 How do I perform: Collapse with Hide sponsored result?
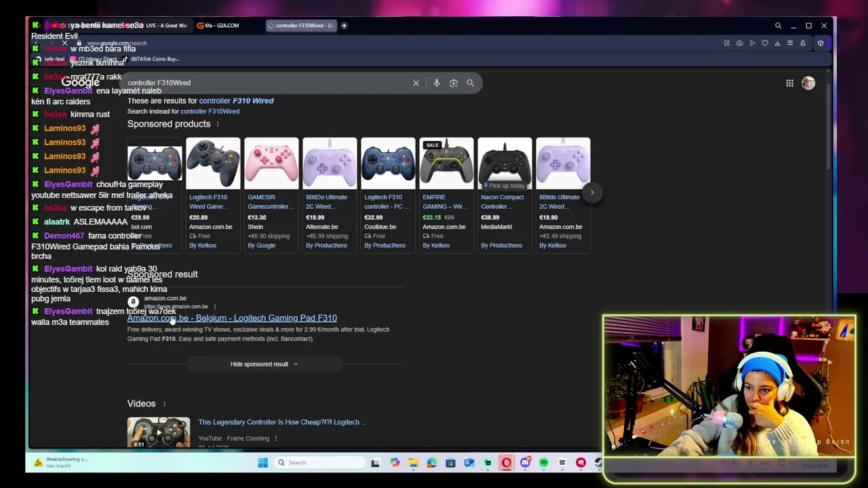tap(264, 364)
